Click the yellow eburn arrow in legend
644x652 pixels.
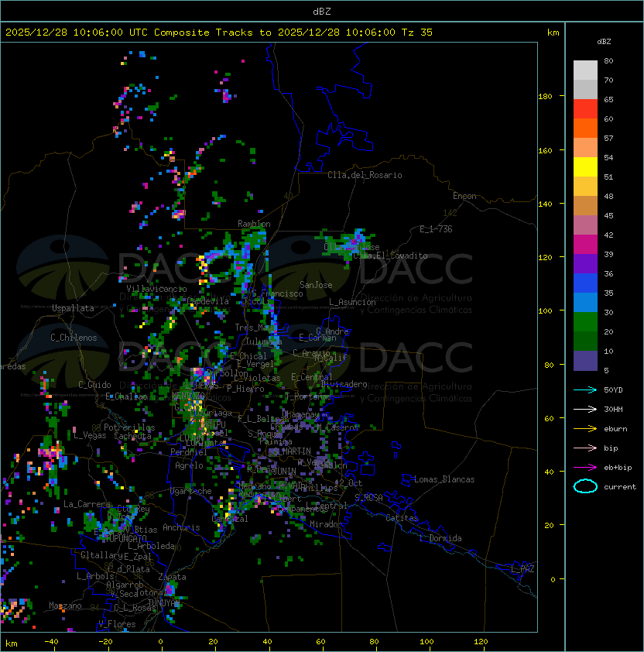tap(585, 428)
